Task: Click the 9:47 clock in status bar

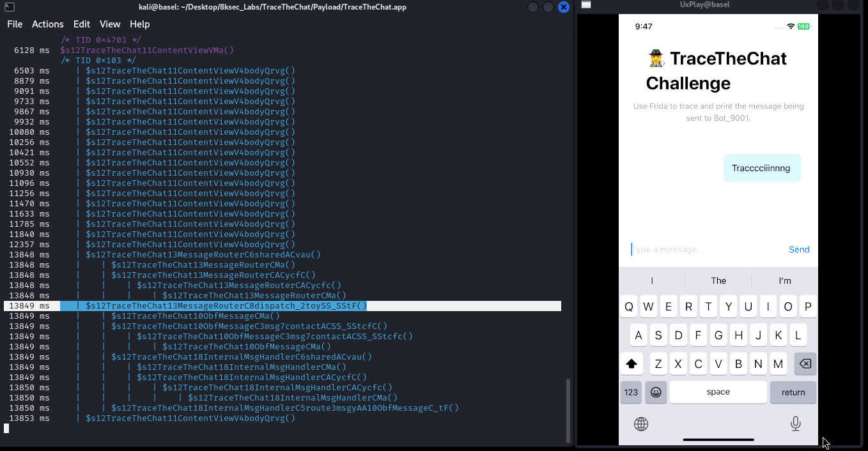Action: 644,26
